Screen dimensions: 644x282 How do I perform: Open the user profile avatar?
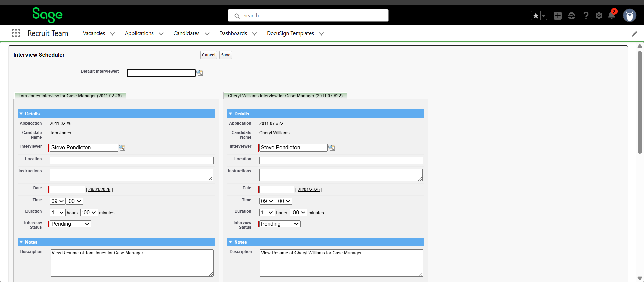pyautogui.click(x=629, y=16)
